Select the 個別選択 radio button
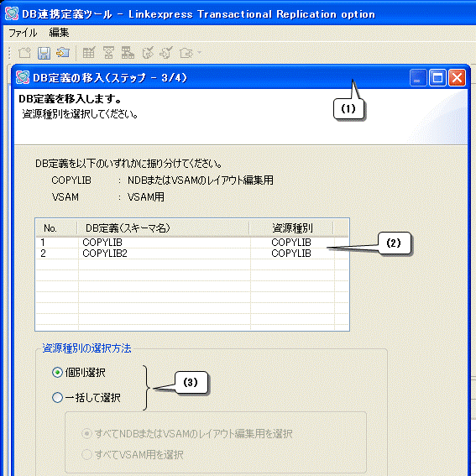476x476 pixels. coord(57,372)
